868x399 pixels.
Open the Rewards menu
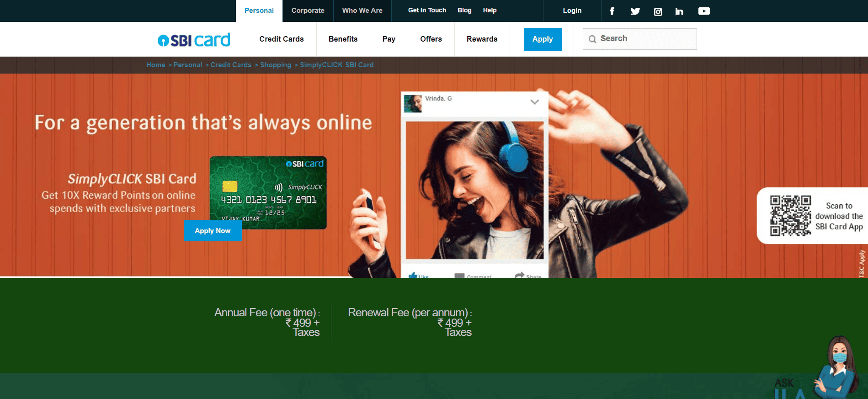coord(482,39)
